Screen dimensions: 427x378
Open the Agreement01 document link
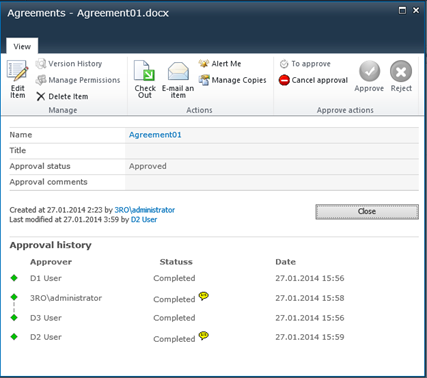(155, 135)
